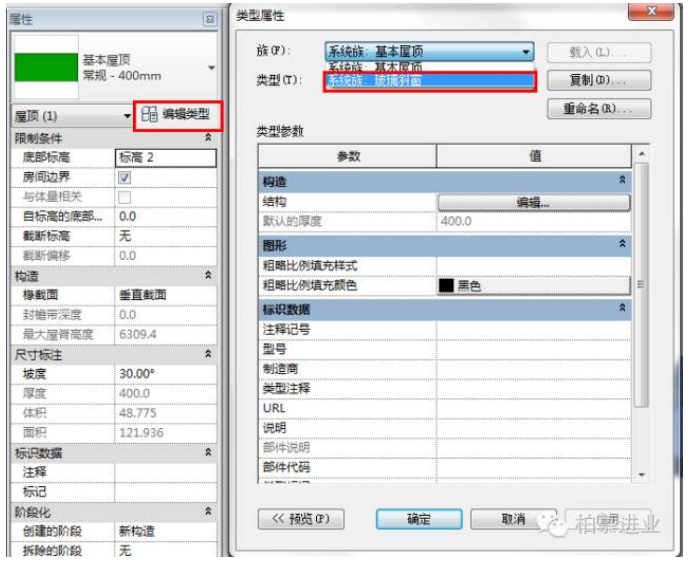693x564 pixels.
Task: Click the 参数 column header
Action: pos(348,156)
